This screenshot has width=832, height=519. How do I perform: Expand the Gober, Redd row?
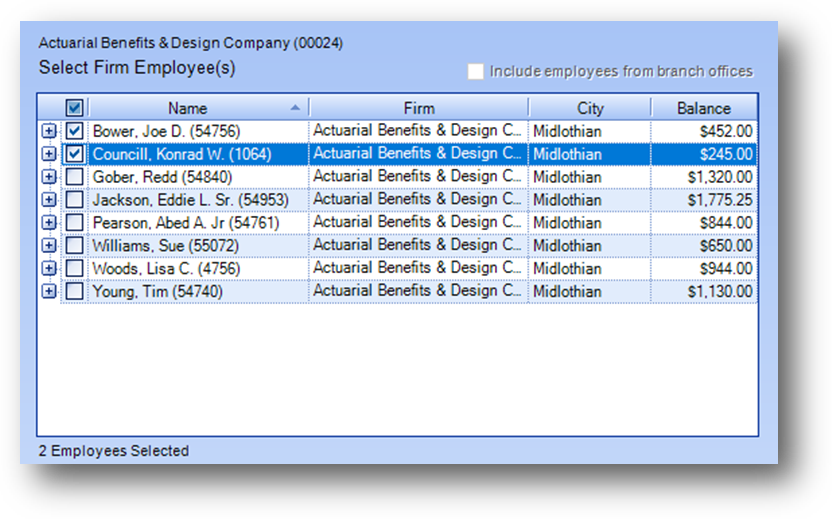point(49,177)
